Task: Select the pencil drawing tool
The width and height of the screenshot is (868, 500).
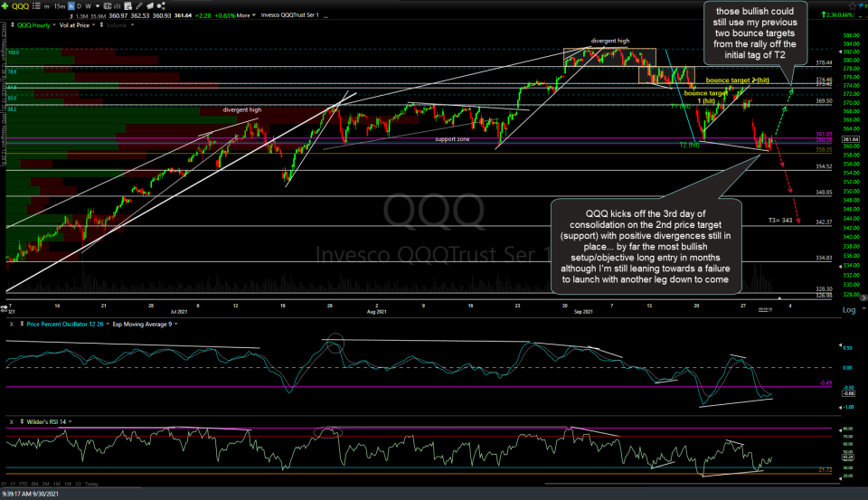Action: [139, 6]
